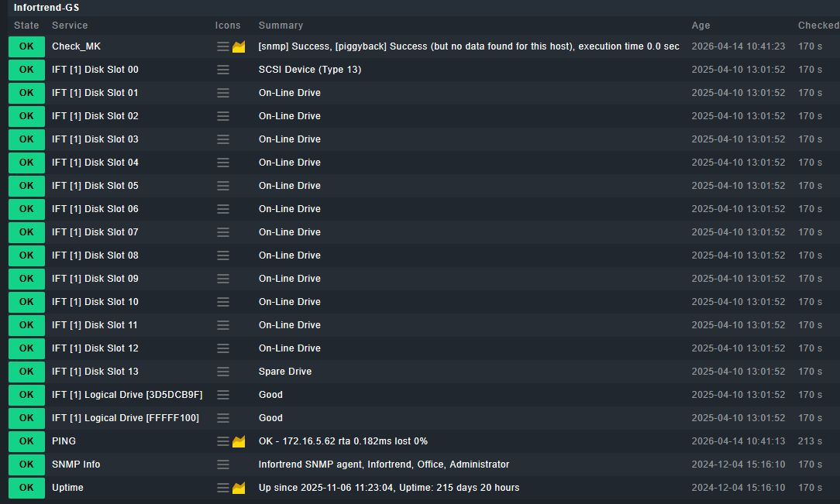Open hamburger menu for Disk Slot 00
Viewport: 840px width, 504px height.
point(223,70)
